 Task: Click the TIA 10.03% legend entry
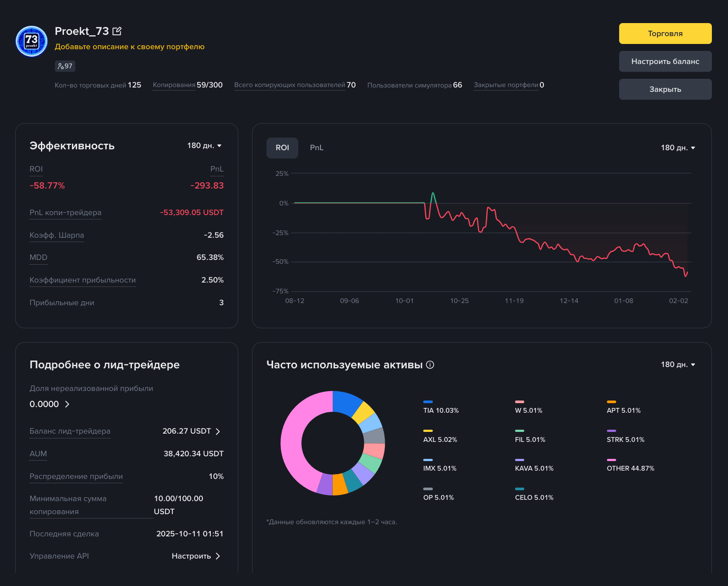(x=441, y=407)
